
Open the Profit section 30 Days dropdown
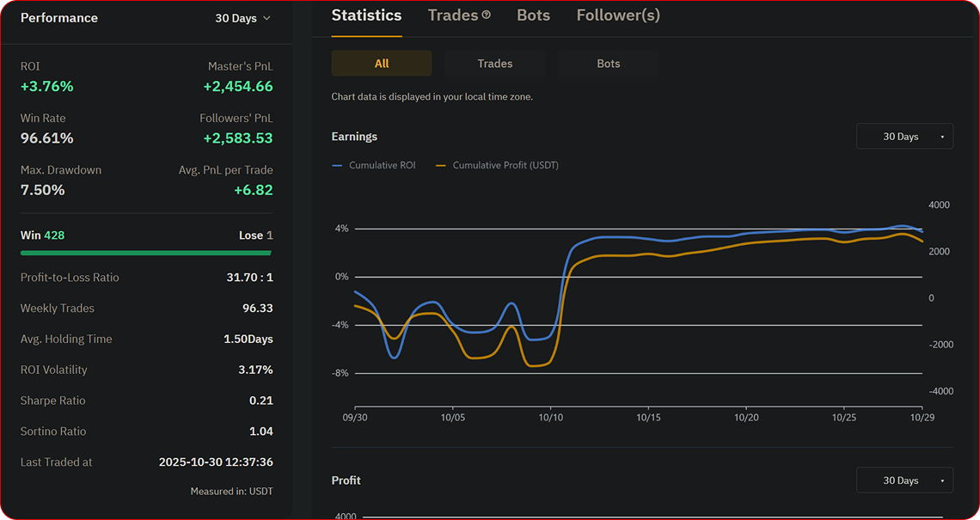coord(904,480)
